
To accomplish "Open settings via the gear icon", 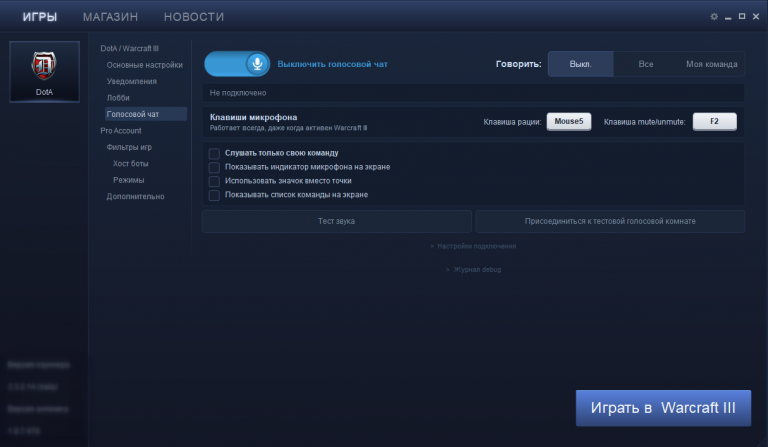I will coord(714,17).
